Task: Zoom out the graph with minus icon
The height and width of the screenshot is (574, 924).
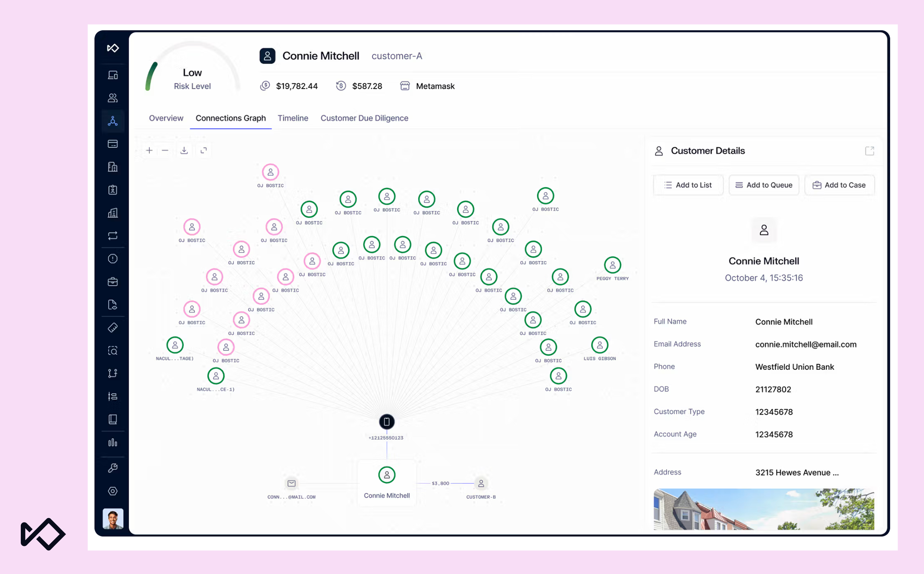Action: [x=165, y=151]
